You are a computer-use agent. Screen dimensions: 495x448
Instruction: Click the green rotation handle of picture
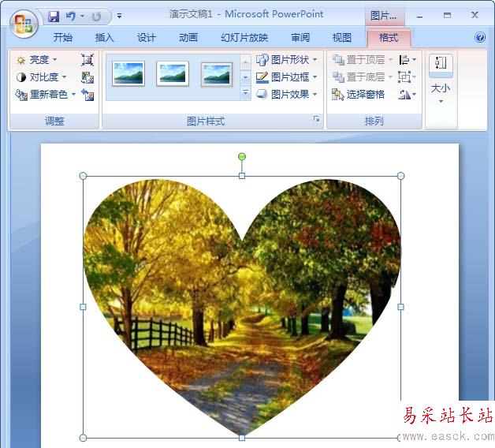242,157
